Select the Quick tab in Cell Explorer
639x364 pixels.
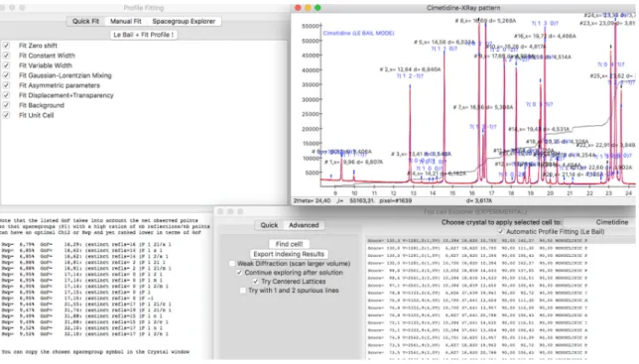coord(269,225)
